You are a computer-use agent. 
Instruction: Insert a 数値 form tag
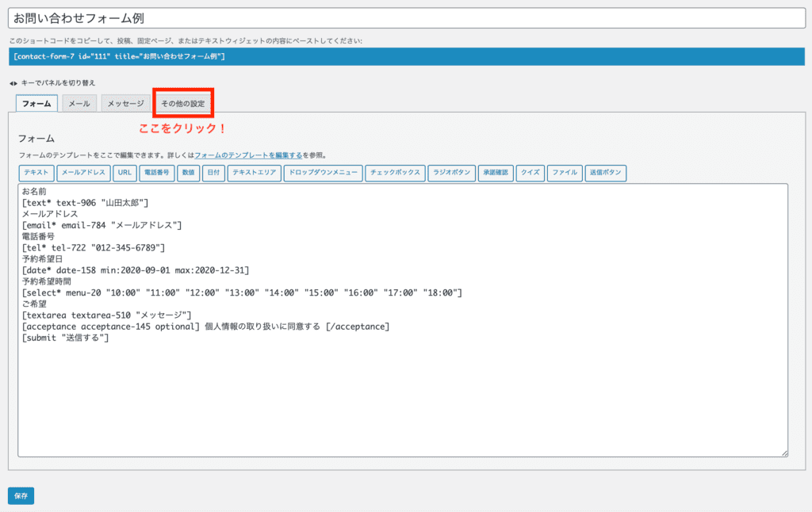coord(188,173)
